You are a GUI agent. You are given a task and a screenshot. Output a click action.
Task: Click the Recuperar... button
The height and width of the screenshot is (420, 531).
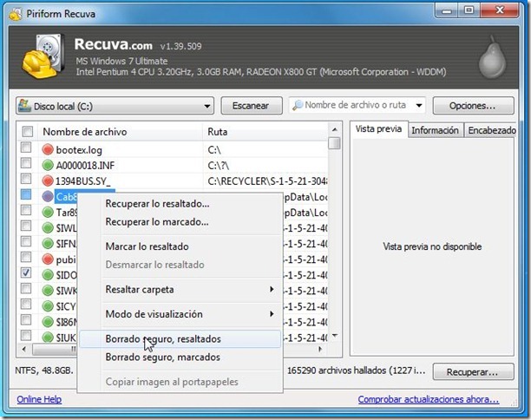point(473,372)
